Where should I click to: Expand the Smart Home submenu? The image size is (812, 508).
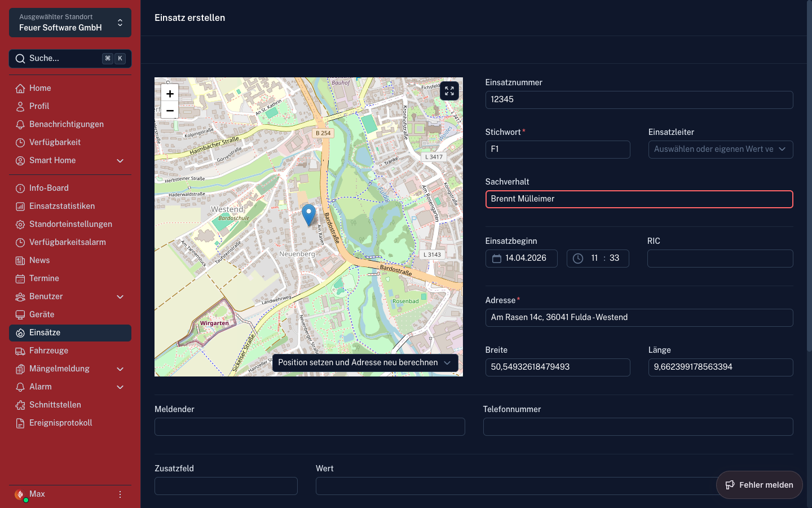coord(120,161)
